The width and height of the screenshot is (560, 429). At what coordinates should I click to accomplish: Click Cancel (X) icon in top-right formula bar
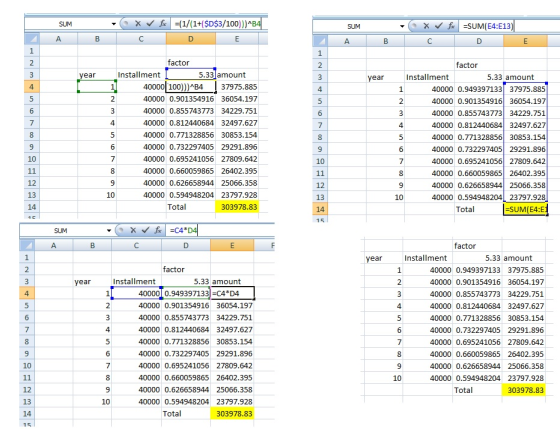pos(426,26)
